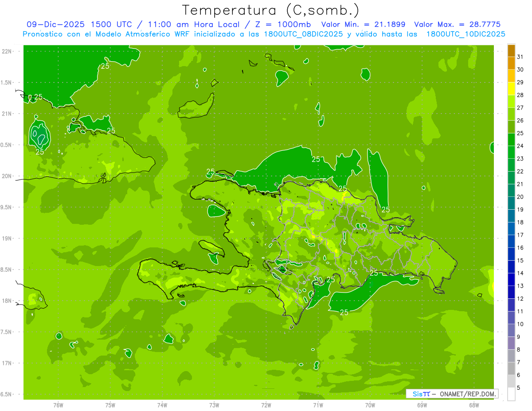
Task: Click the 'SisTT - ONAMET/REP.DOM.' credit label
Action: pyautogui.click(x=452, y=394)
